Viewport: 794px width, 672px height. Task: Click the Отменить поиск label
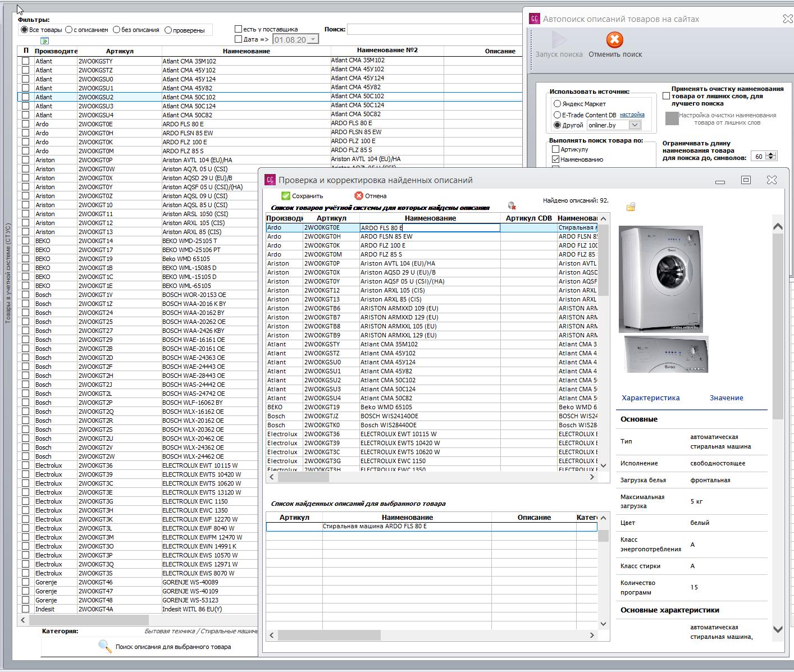[x=615, y=54]
